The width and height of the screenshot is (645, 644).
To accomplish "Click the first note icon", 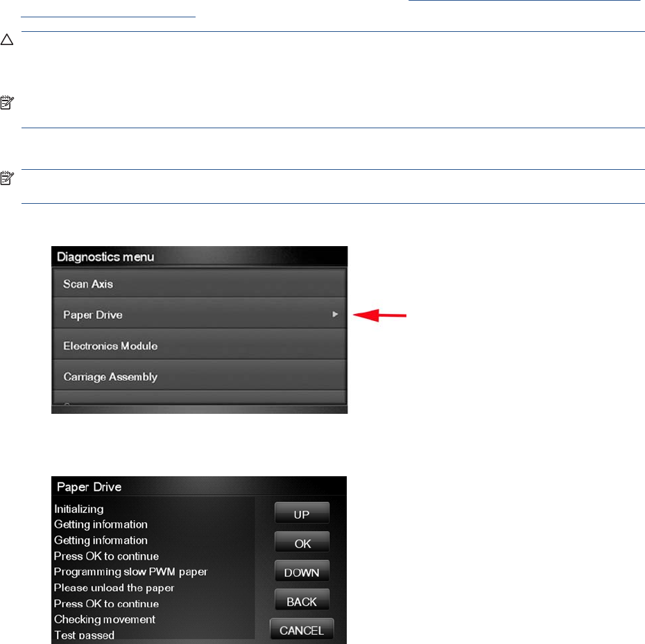I will tap(7, 103).
